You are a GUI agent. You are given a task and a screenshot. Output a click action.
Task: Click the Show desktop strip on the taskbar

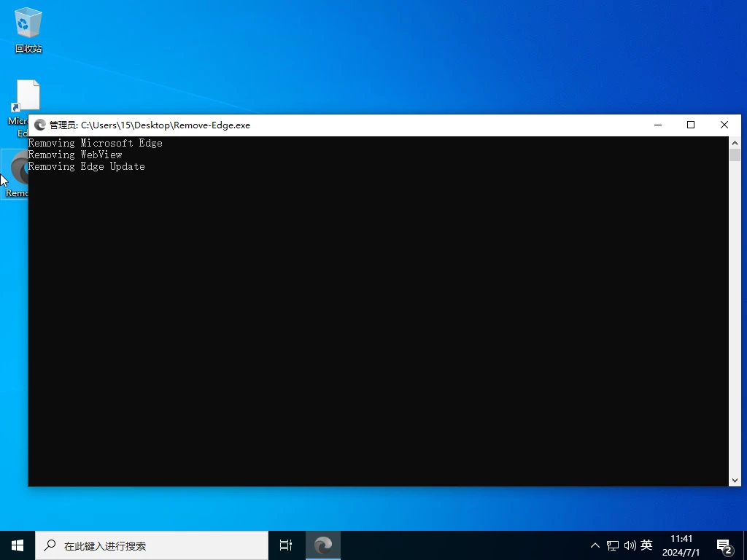(745, 545)
